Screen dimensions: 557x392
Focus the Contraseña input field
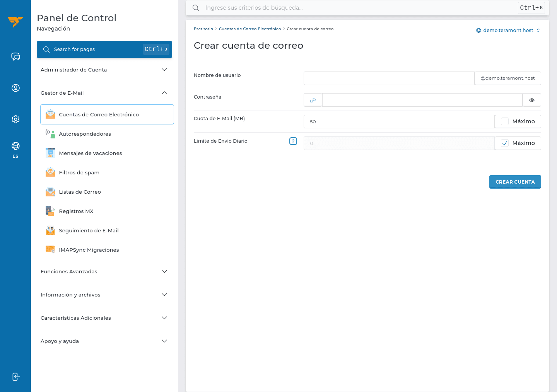click(422, 100)
